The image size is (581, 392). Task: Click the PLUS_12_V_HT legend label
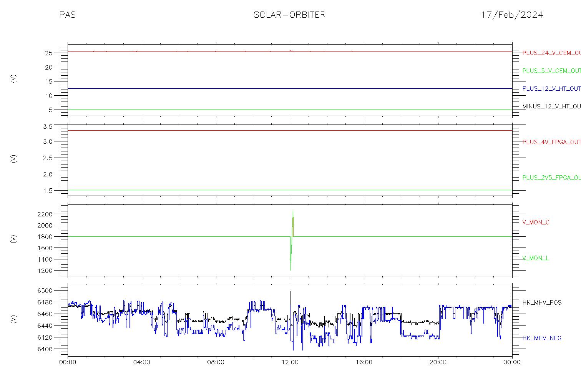click(551, 89)
